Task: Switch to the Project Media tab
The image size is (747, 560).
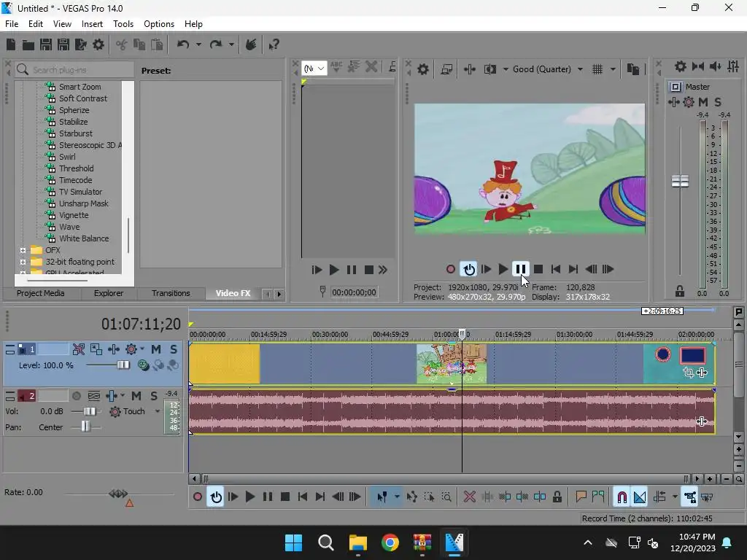Action: pos(41,293)
